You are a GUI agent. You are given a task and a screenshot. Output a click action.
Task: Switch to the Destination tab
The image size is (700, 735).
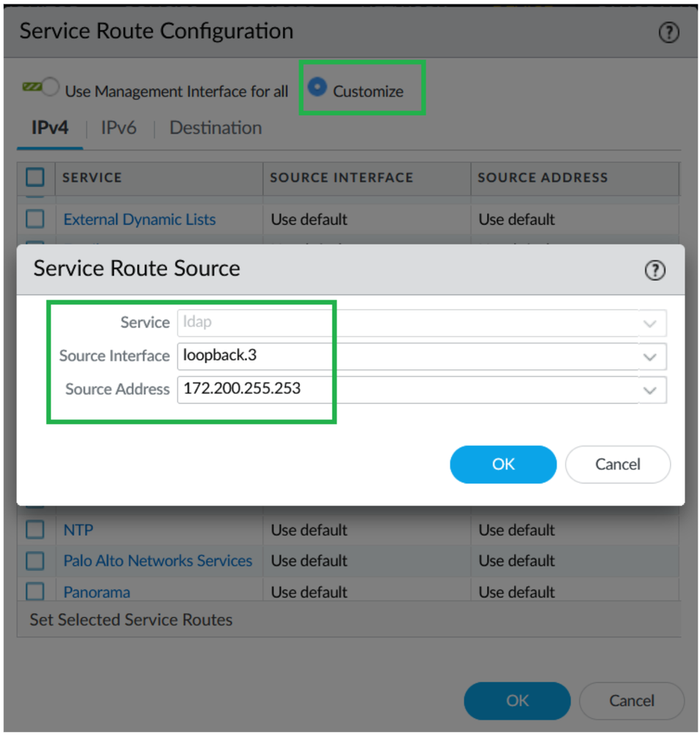click(215, 128)
